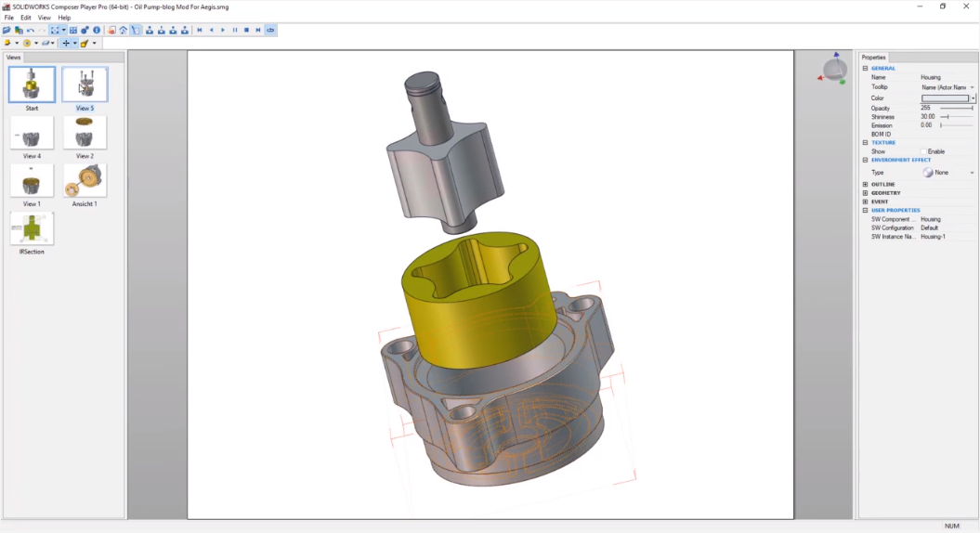Viewport: 980px width, 533px height.
Task: Rewind animation to the start
Action: 199,31
